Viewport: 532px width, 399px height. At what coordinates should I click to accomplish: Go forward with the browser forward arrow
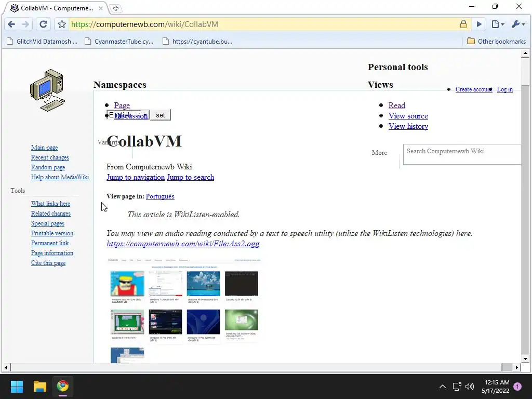[x=25, y=24]
